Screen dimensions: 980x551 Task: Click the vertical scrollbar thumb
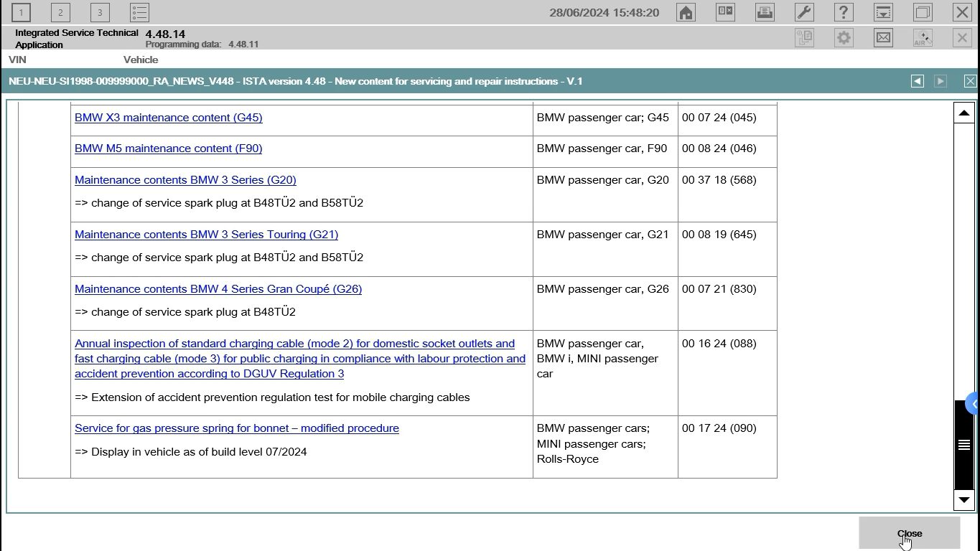pyautogui.click(x=963, y=445)
